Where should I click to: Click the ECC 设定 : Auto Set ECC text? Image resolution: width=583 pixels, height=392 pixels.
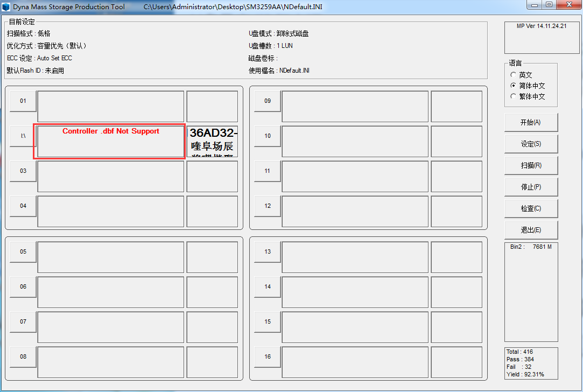pyautogui.click(x=39, y=58)
